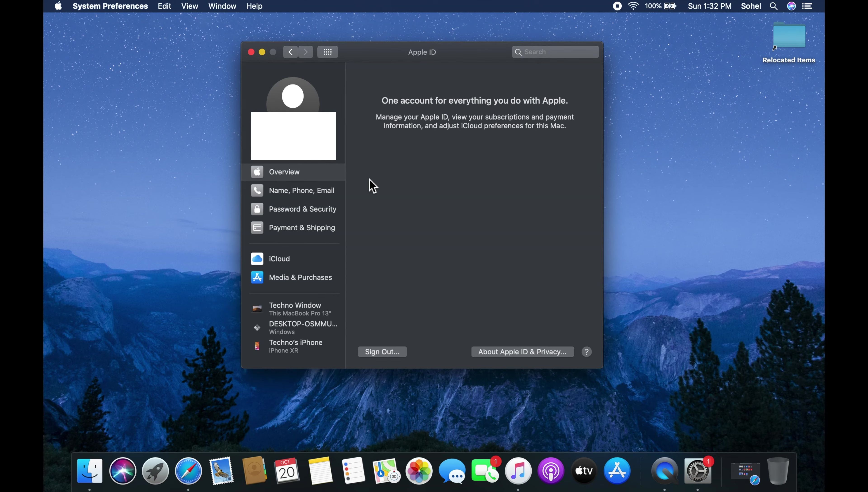This screenshot has height=492, width=868.
Task: Open Name, Phone, Email section
Action: point(293,191)
